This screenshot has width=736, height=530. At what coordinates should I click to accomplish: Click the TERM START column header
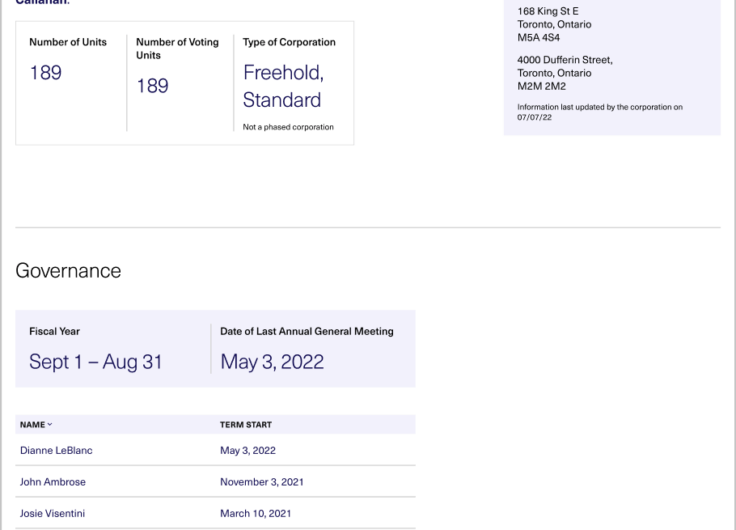245,424
